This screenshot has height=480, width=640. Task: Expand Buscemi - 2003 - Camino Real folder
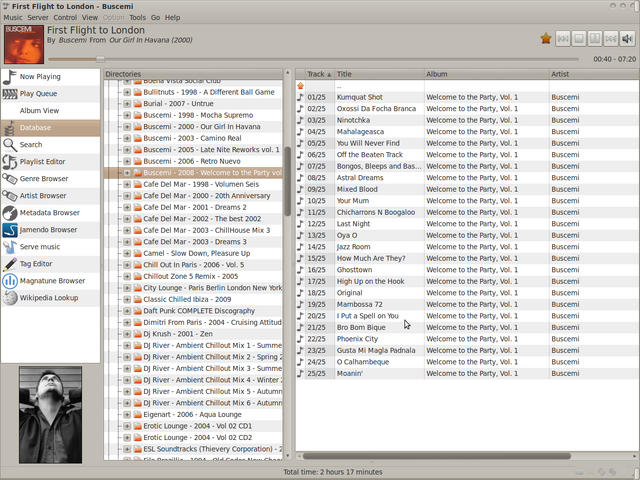127,138
